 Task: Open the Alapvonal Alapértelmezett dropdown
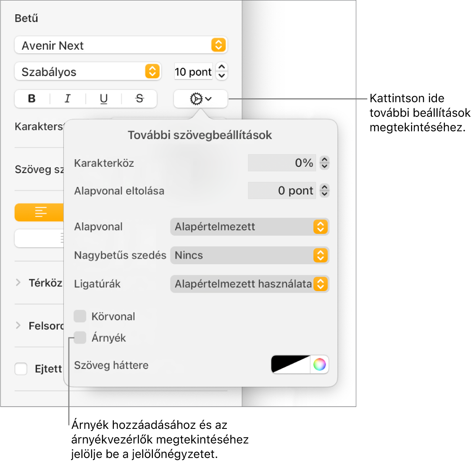(x=250, y=227)
